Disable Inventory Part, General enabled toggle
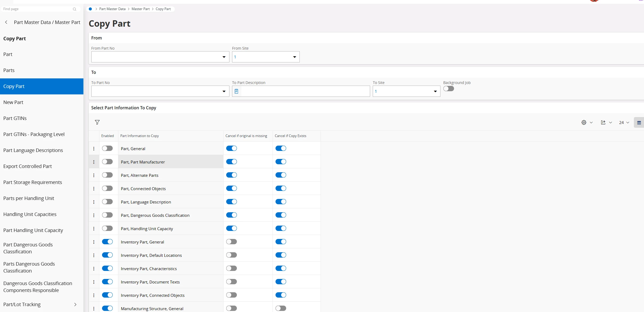The height and width of the screenshot is (312, 644). point(107,242)
